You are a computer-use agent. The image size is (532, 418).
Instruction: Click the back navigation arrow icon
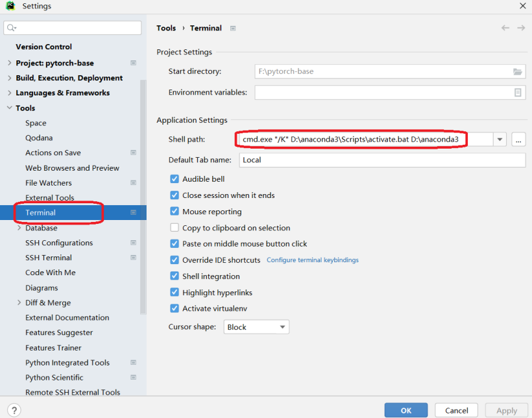point(505,28)
